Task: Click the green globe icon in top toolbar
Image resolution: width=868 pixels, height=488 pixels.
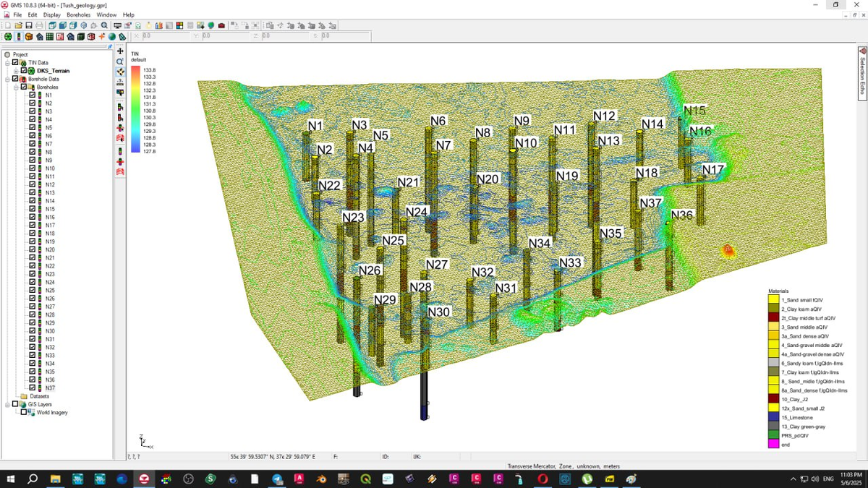Action: click(211, 25)
